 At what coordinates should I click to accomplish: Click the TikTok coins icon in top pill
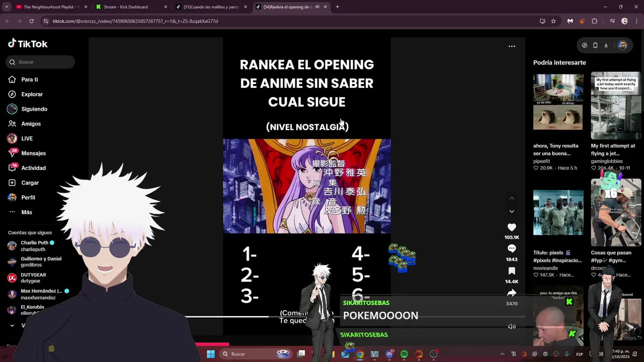click(x=584, y=45)
